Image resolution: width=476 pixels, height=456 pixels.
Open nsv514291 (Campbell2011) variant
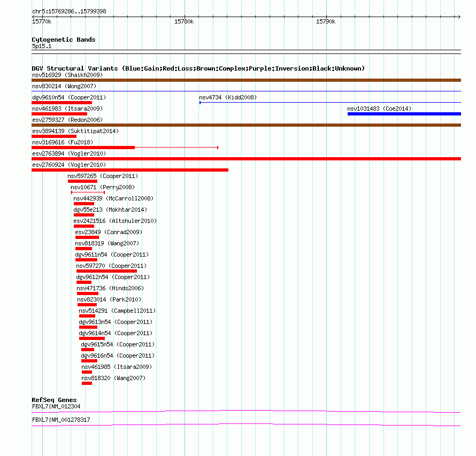(117, 311)
